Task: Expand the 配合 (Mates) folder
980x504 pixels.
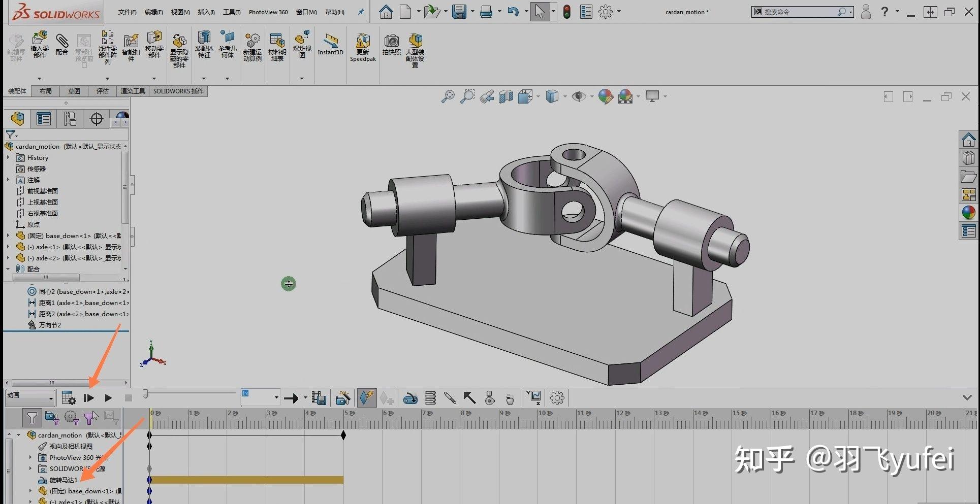Action: pyautogui.click(x=8, y=268)
